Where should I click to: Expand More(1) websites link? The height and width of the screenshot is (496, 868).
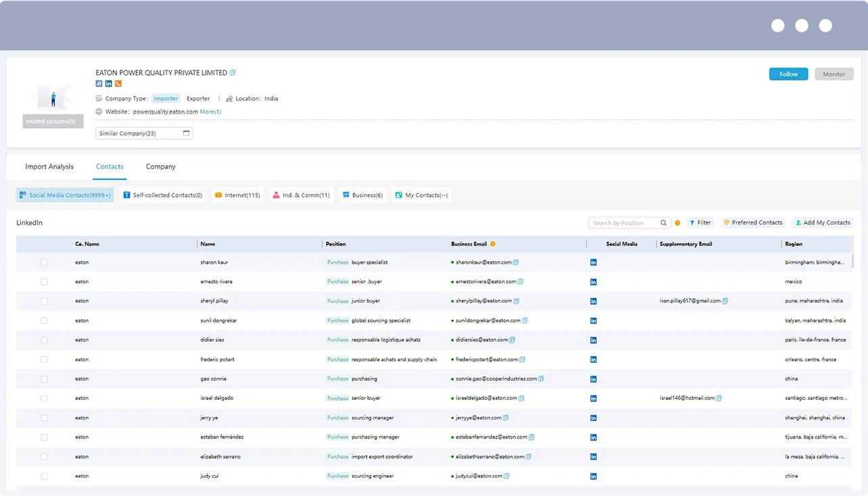tap(210, 112)
